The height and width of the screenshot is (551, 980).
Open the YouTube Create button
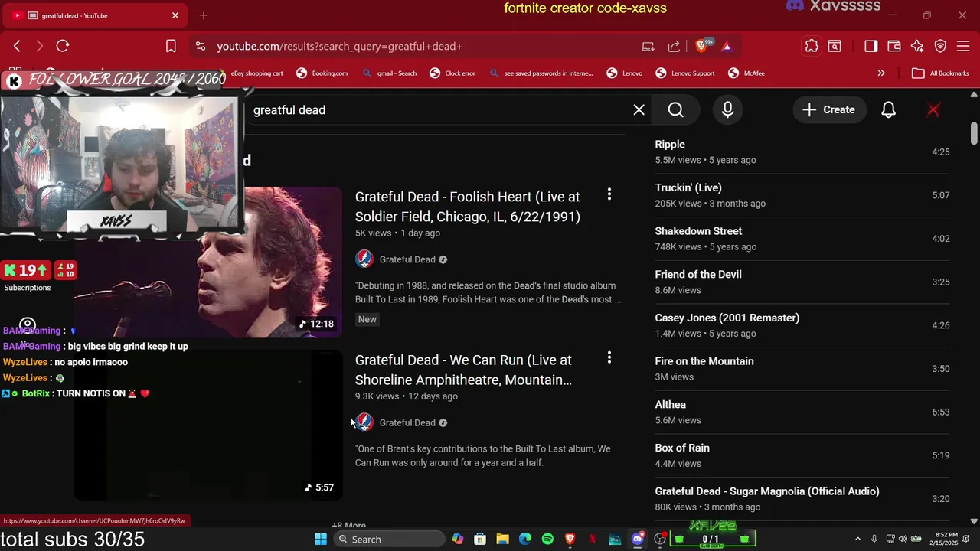(828, 110)
